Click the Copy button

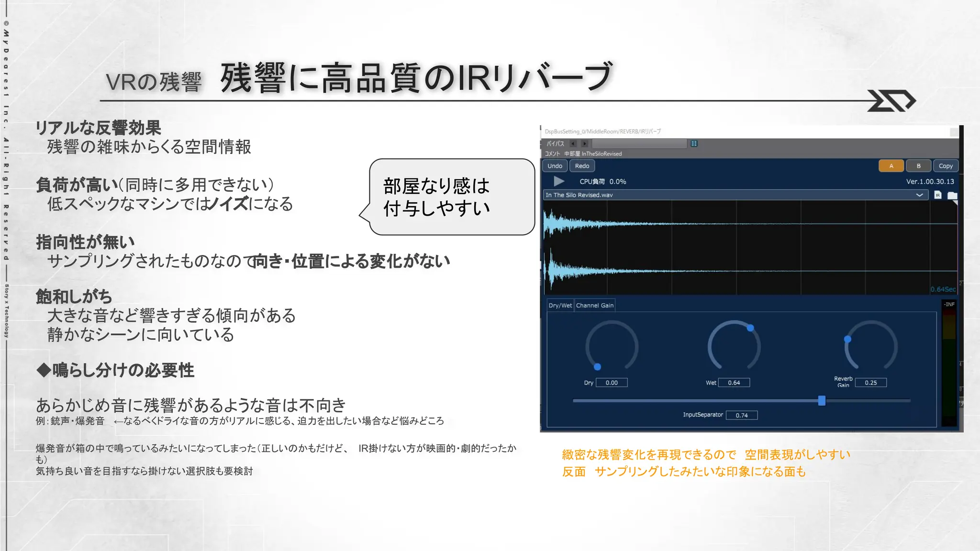tap(946, 166)
